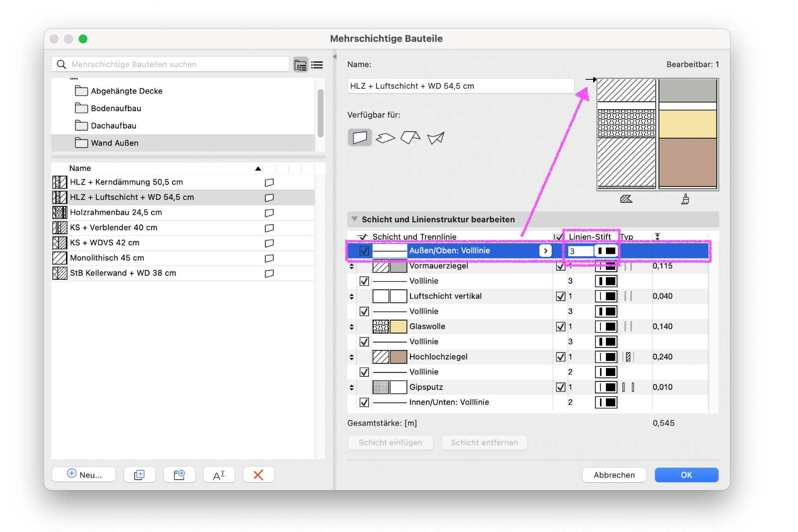Toggle the checkbox in the Vormauerziegel row

(561, 266)
